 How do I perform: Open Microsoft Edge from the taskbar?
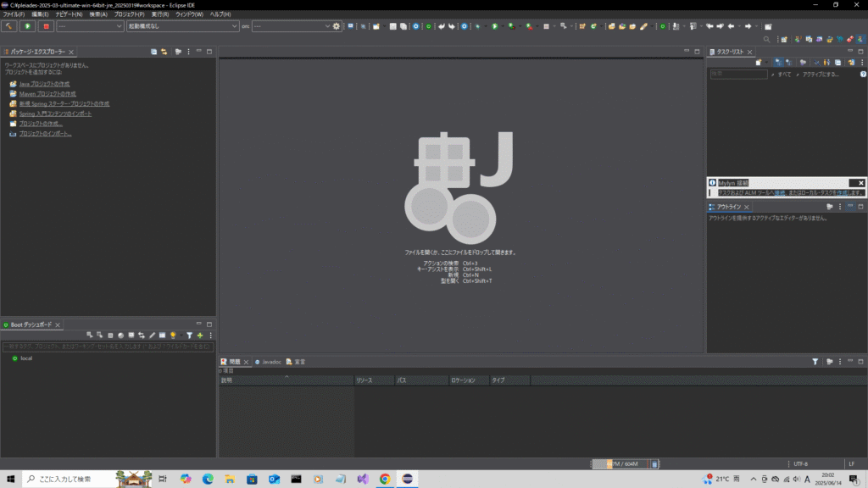tap(208, 480)
